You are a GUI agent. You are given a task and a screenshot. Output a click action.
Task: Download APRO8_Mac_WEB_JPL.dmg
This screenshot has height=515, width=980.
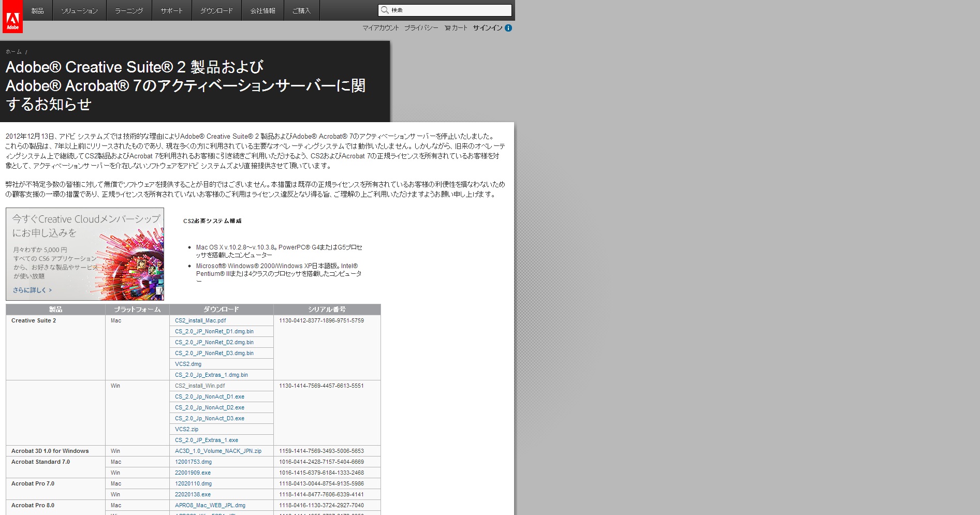pyautogui.click(x=210, y=506)
